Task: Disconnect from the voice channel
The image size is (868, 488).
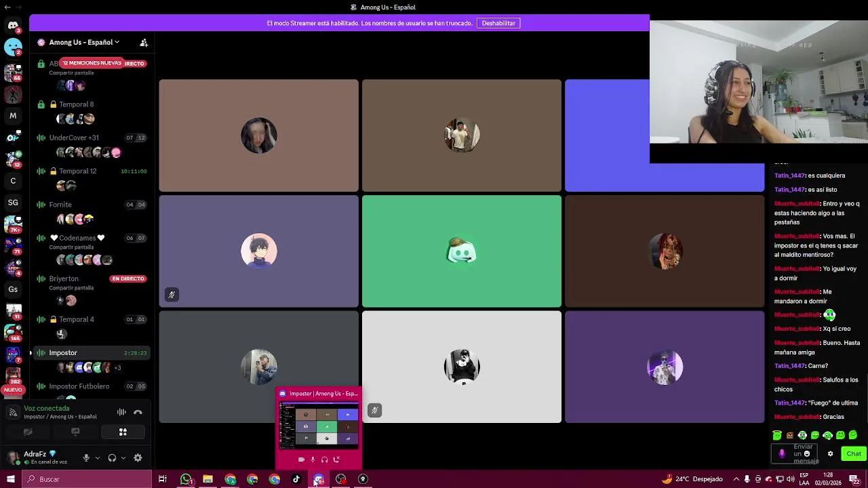Action: (138, 412)
